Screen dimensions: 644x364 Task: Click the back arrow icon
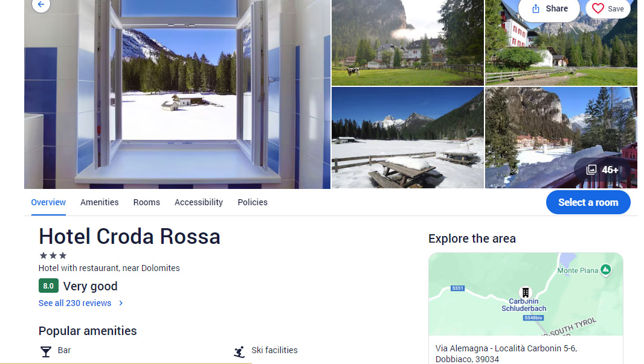41,4
